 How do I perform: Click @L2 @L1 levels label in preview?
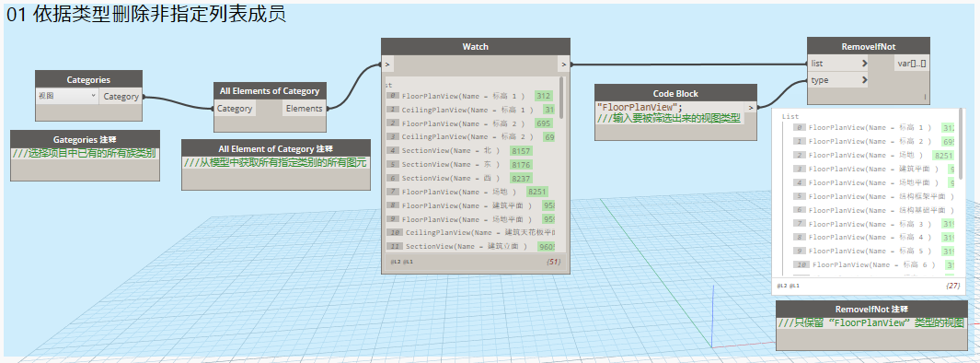(788, 286)
